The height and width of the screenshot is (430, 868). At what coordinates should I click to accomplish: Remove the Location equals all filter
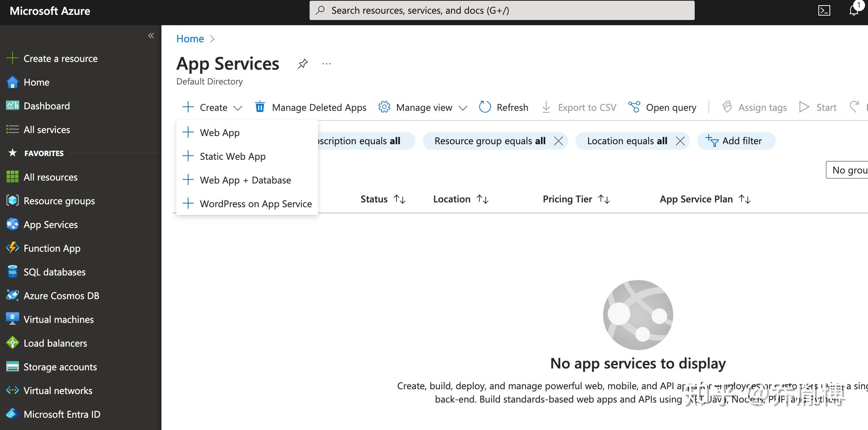click(681, 141)
